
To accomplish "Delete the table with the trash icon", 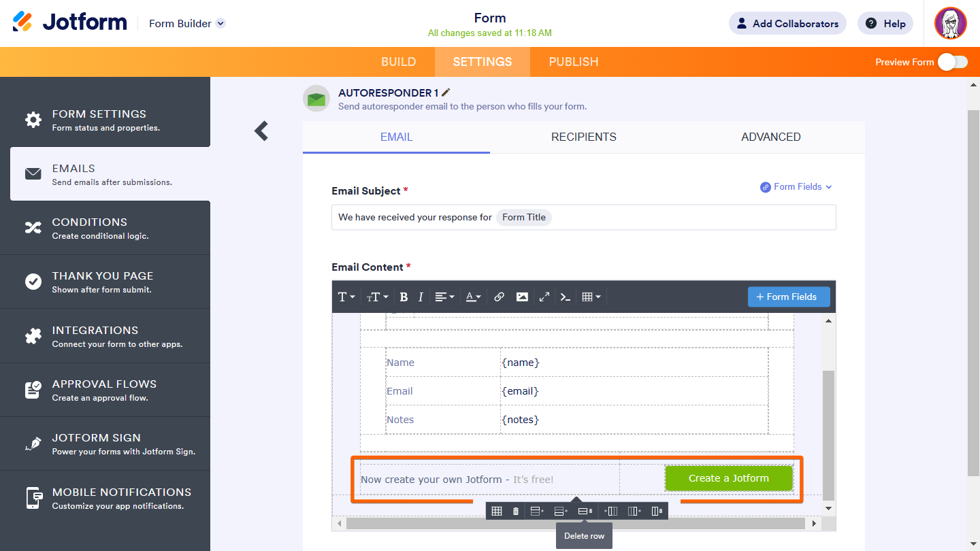I will click(516, 511).
